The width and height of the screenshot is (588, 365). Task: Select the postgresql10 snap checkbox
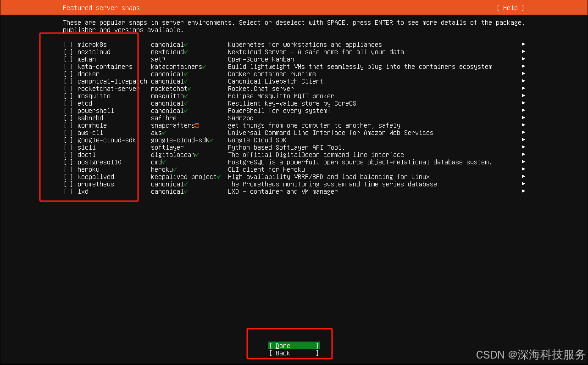(x=68, y=162)
